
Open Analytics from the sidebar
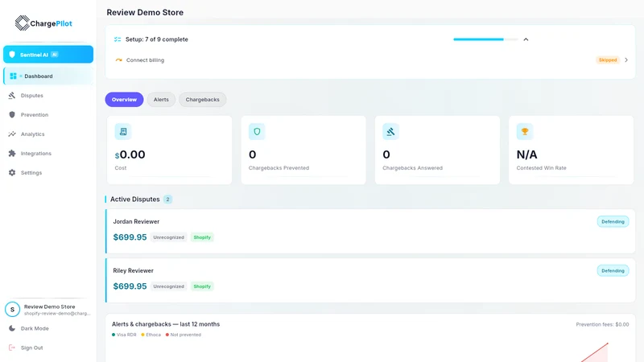pyautogui.click(x=48, y=134)
